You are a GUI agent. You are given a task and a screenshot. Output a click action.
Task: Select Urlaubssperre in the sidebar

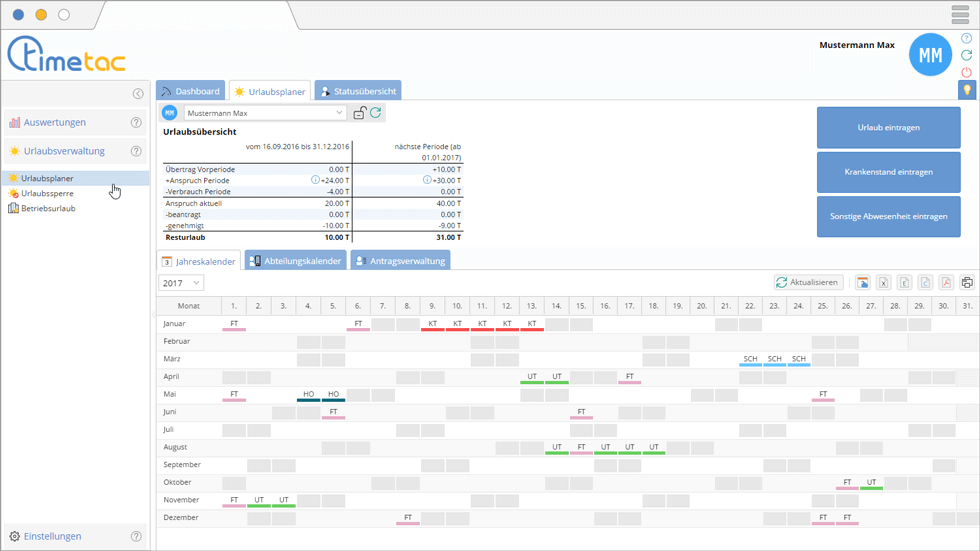[x=47, y=193]
